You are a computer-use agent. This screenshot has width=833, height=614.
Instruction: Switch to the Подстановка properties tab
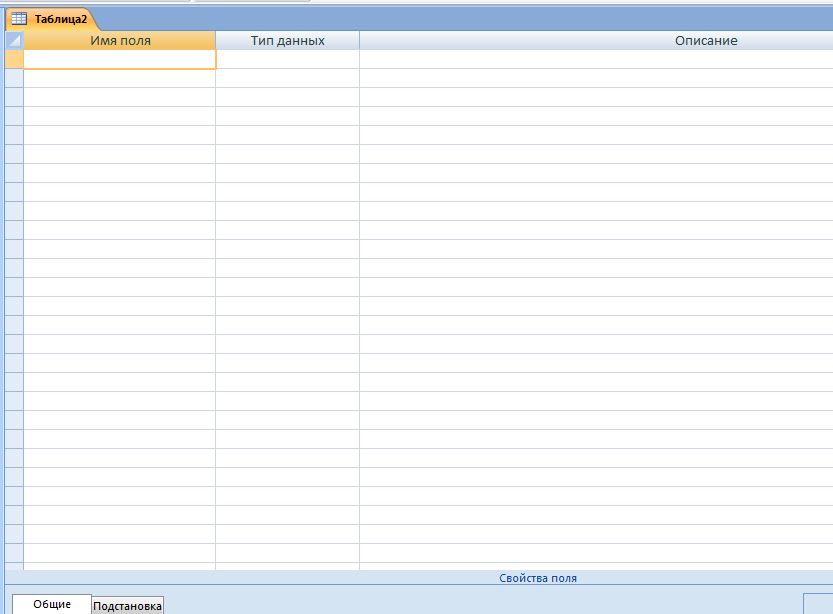[128, 606]
